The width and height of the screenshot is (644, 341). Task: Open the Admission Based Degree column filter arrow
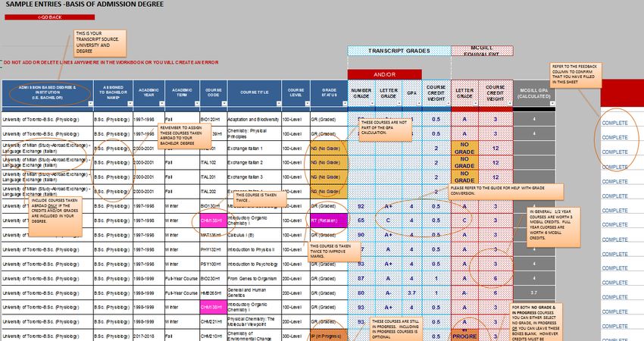pos(90,104)
